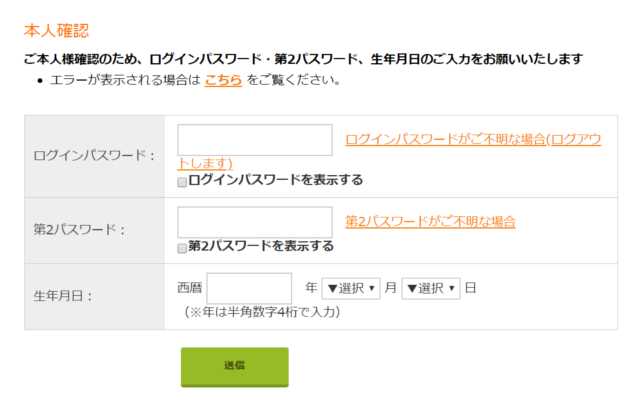Focus the 第2パスワード input field
Viewport: 640px width, 406px height.
(255, 222)
